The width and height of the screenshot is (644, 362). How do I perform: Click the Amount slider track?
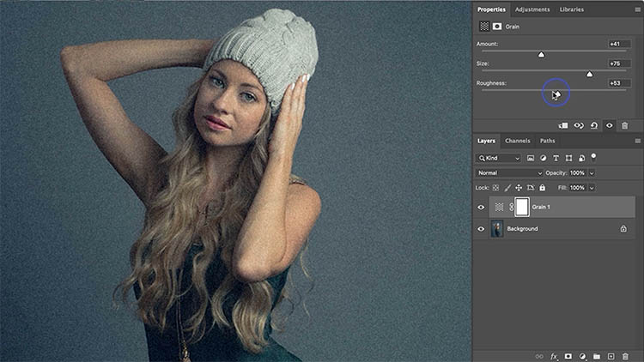point(515,54)
